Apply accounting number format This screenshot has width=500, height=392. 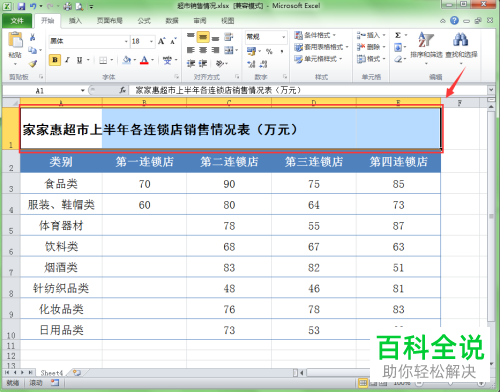pos(251,51)
